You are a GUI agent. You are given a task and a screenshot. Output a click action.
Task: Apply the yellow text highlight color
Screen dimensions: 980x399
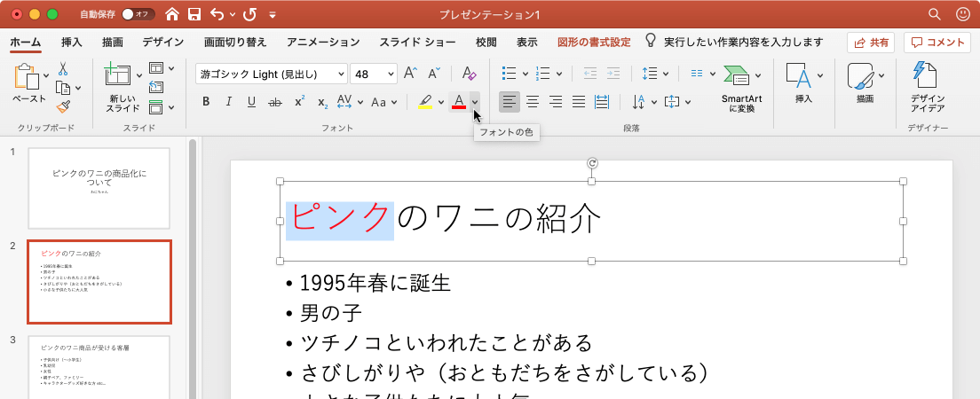(425, 102)
